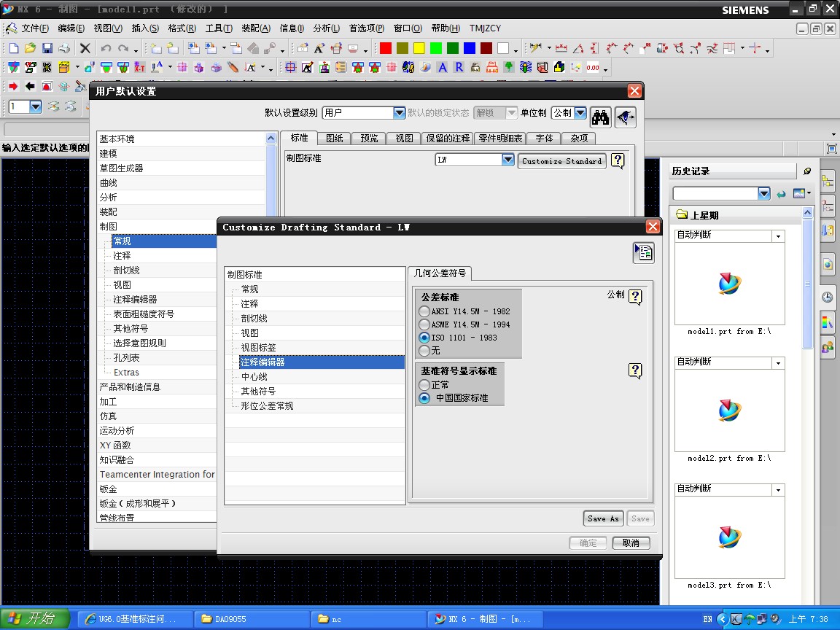Click the Save As button
This screenshot has width=840, height=630.
pos(603,518)
